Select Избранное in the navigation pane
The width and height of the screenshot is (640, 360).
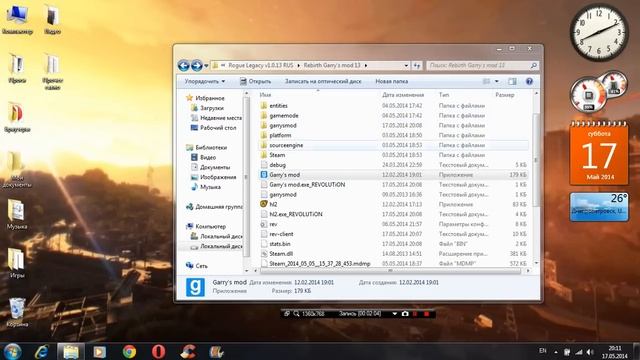click(x=209, y=98)
